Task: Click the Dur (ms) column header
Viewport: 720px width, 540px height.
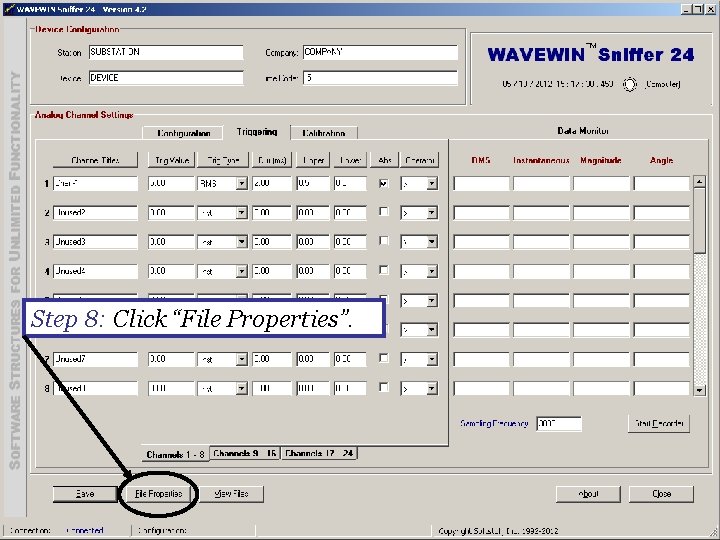Action: tap(272, 160)
